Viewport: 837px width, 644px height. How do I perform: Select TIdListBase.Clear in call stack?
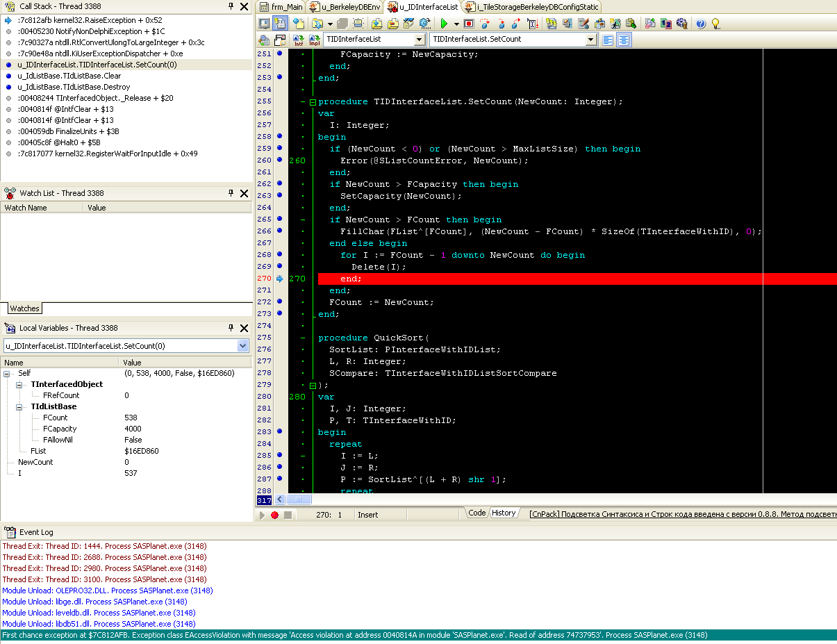(69, 76)
